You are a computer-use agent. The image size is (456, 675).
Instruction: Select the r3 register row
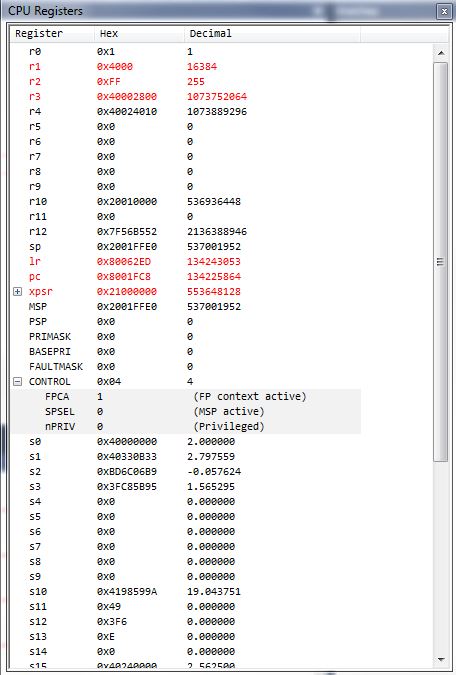(x=186, y=97)
